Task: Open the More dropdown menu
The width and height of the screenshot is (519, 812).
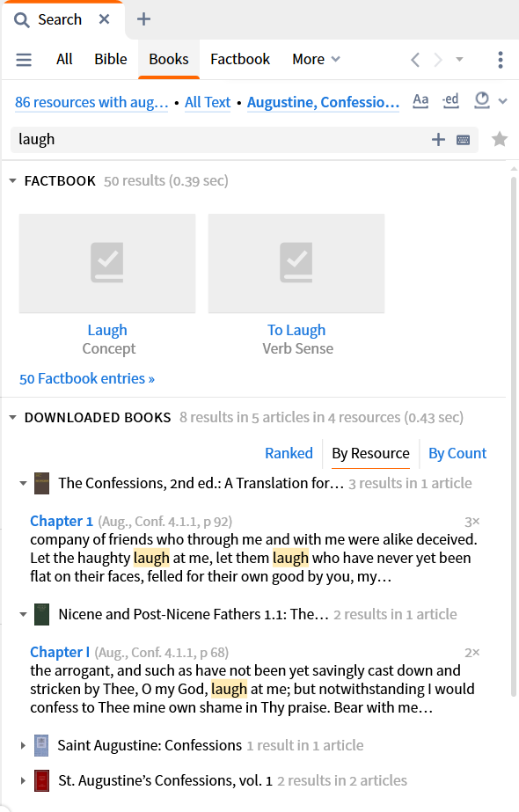Action: 316,60
